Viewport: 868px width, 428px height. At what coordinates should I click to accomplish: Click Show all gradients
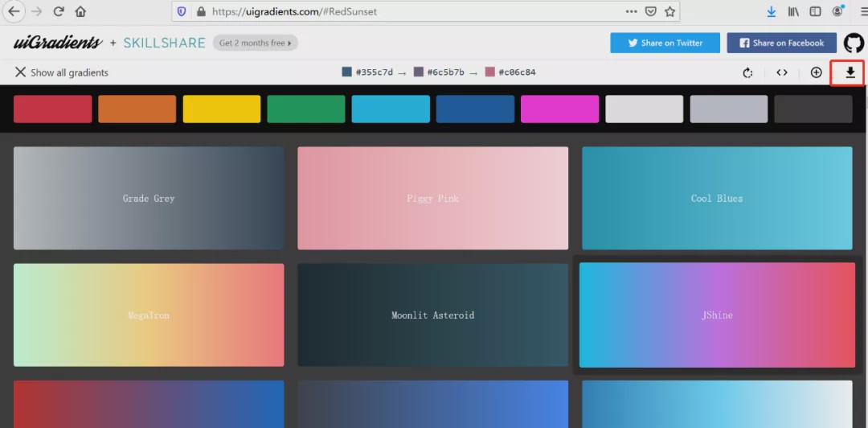click(x=61, y=72)
